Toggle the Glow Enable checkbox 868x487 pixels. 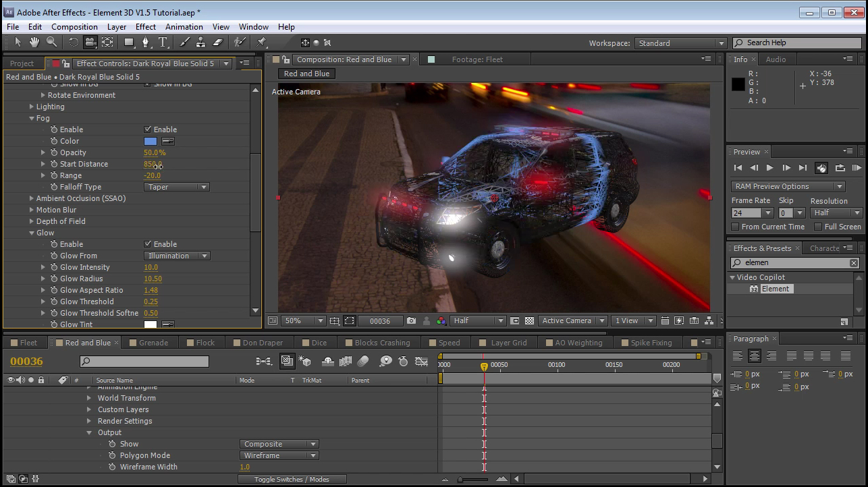pos(148,244)
